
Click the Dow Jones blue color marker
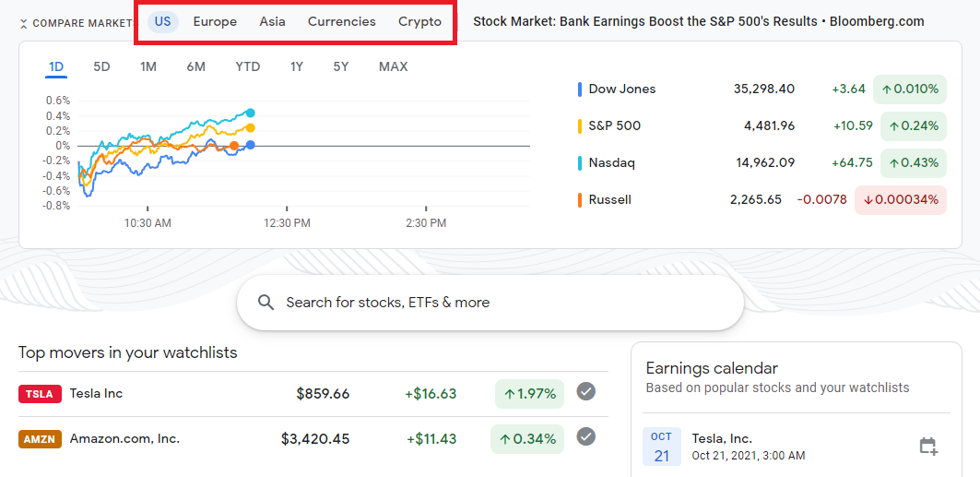[x=581, y=89]
